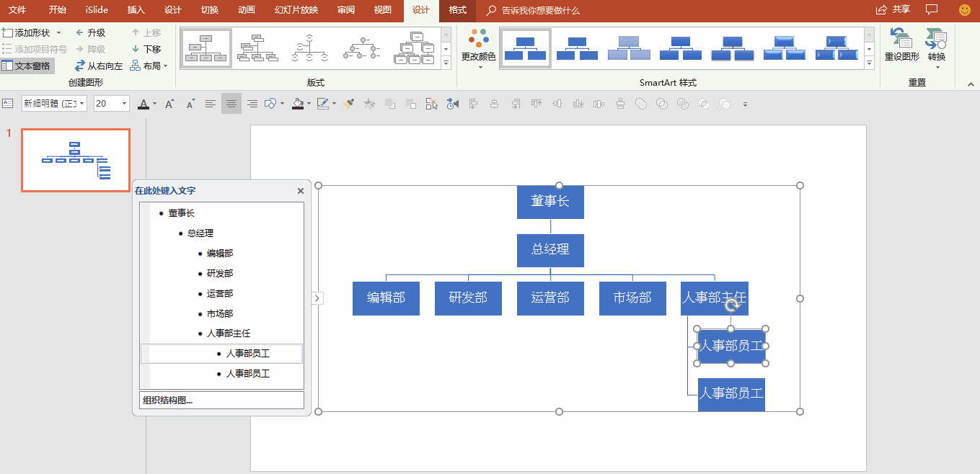980x474 pixels.
Task: Click the Distribute Vertically icon
Action: point(620,104)
